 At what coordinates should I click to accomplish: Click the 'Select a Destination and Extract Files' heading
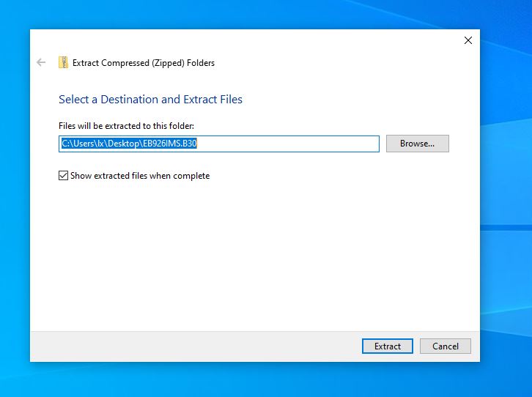(x=150, y=100)
